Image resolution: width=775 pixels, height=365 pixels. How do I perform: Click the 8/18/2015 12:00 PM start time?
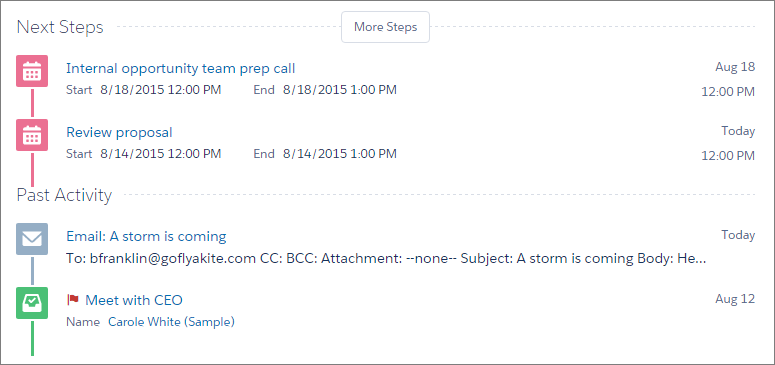pyautogui.click(x=161, y=90)
